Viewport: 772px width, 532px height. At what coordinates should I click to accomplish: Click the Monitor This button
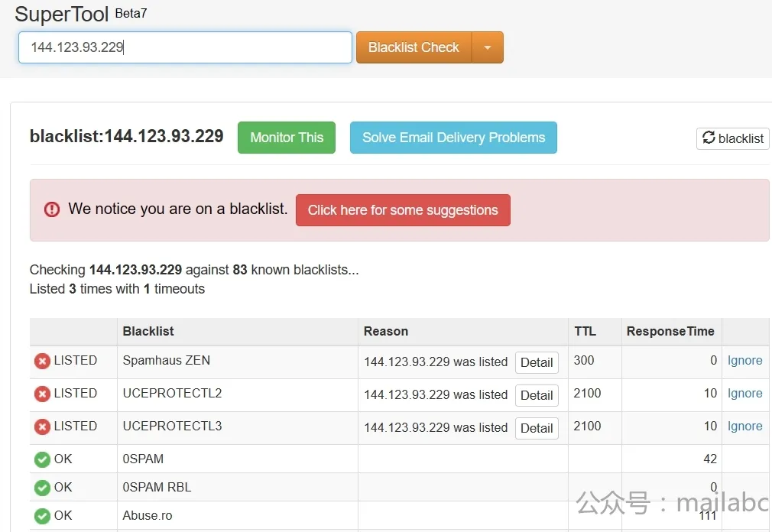pyautogui.click(x=287, y=138)
